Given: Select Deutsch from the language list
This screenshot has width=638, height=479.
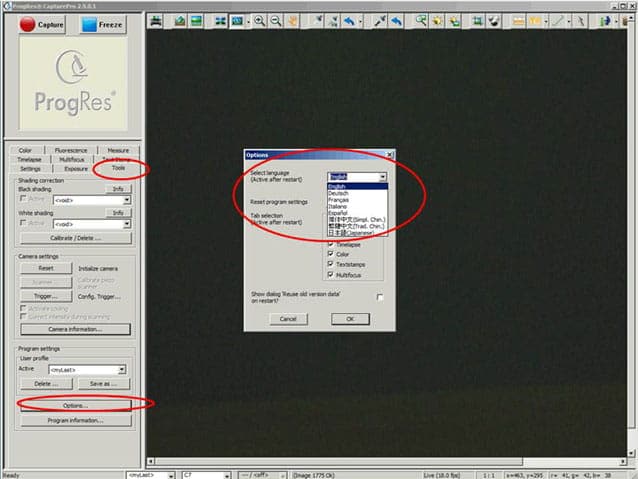Looking at the screenshot, I should (x=337, y=193).
